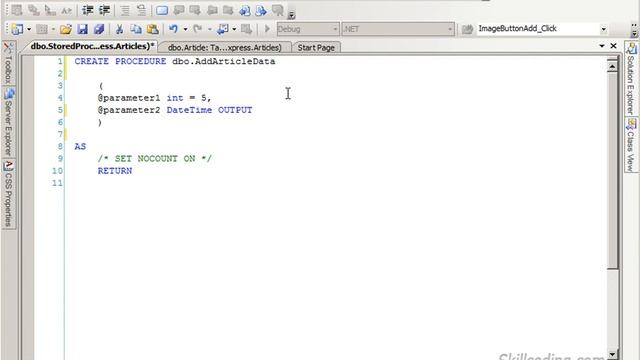Cut the selection with scissors icon

click(x=119, y=29)
